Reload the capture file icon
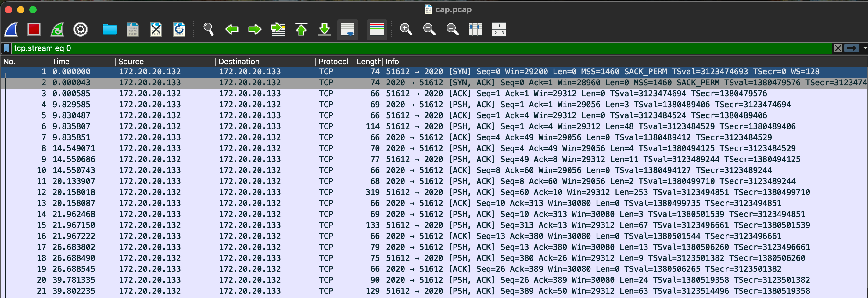The width and height of the screenshot is (868, 298). point(179,30)
